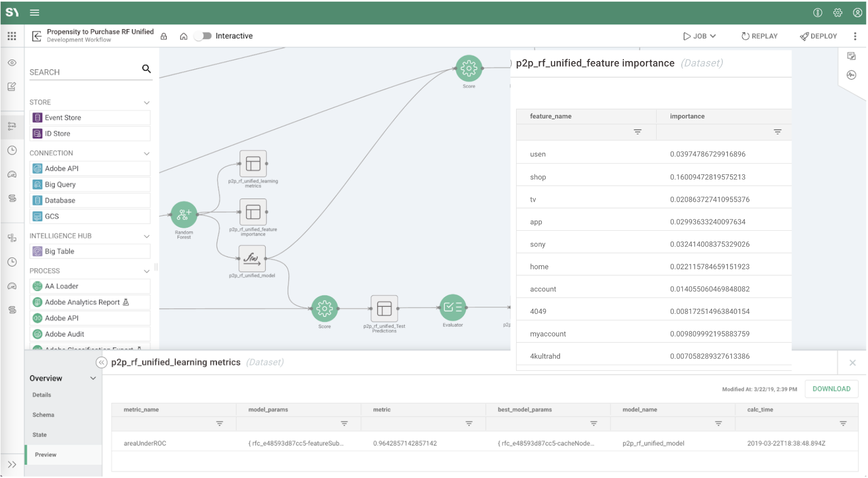Image resolution: width=868 pixels, height=478 pixels.
Task: Open the feature_name column filter
Action: coord(637,132)
